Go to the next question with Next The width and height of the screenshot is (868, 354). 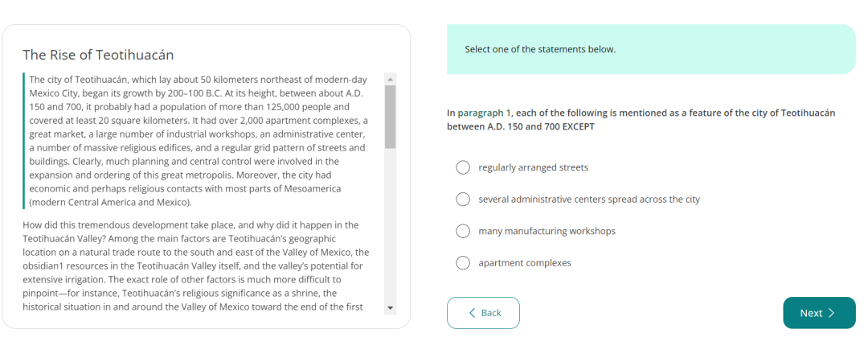pyautogui.click(x=819, y=313)
